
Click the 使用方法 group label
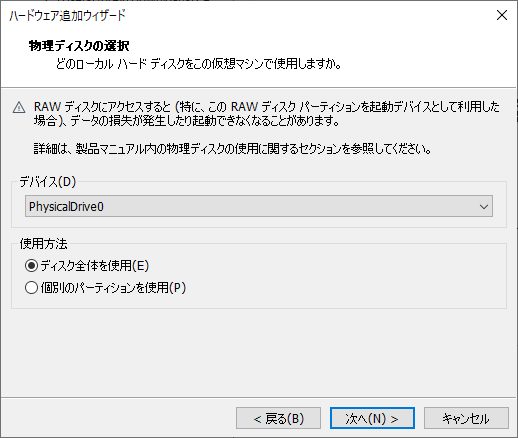44,244
